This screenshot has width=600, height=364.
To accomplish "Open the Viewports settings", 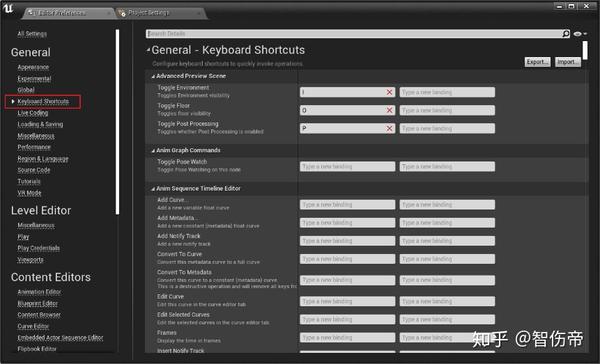I will pyautogui.click(x=30, y=260).
